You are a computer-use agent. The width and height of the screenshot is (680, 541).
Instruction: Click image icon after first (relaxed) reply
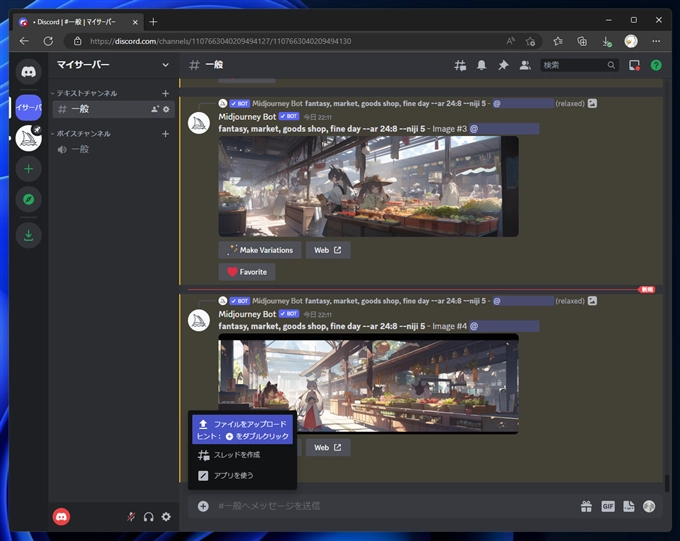coord(592,103)
